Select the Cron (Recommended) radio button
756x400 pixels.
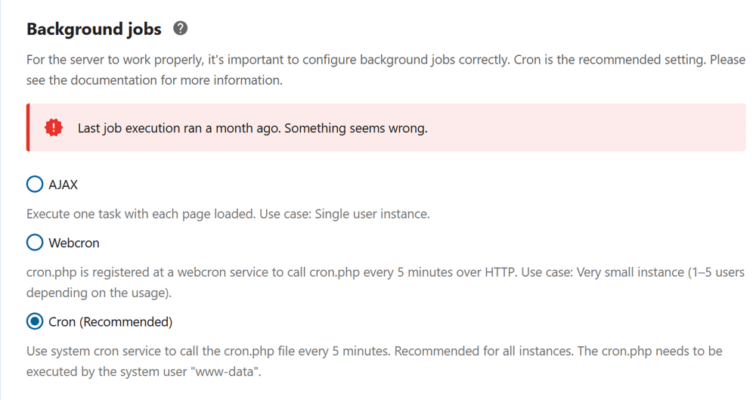click(35, 321)
